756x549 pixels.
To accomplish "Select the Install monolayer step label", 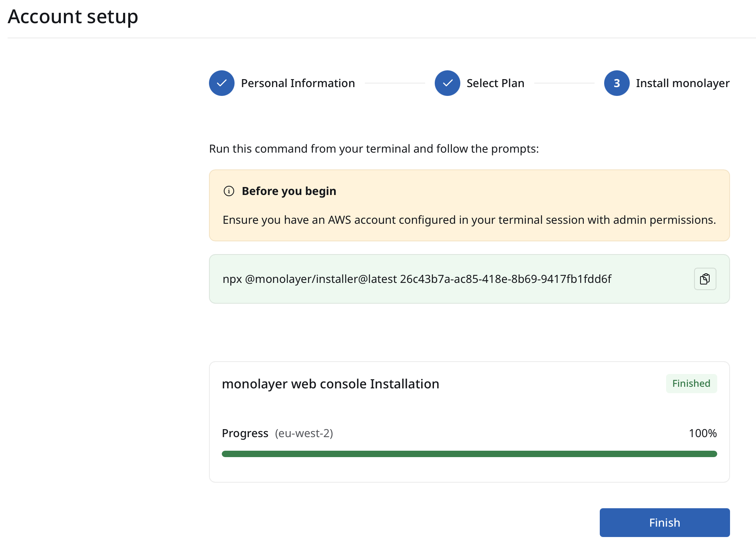I will click(682, 83).
